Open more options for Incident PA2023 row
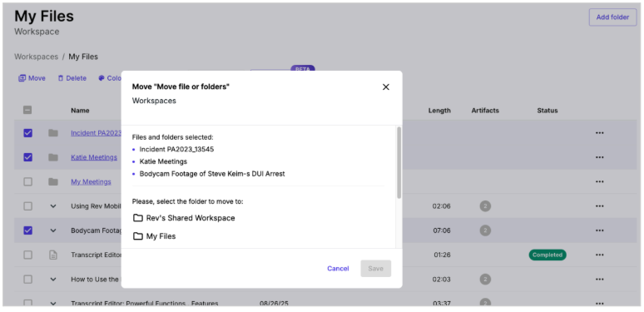This screenshot has height=312, width=644. pos(600,133)
